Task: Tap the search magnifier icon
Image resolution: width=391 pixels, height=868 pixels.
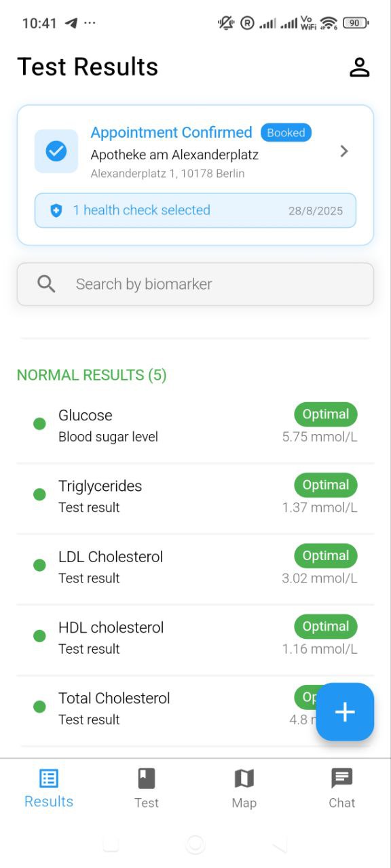Action: (x=45, y=283)
